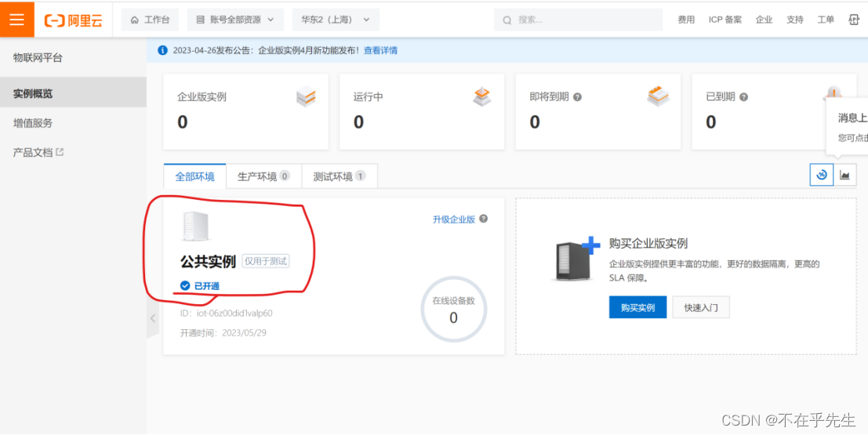Click the purchase enterprise server icon
Image resolution: width=868 pixels, height=435 pixels.
(x=576, y=259)
